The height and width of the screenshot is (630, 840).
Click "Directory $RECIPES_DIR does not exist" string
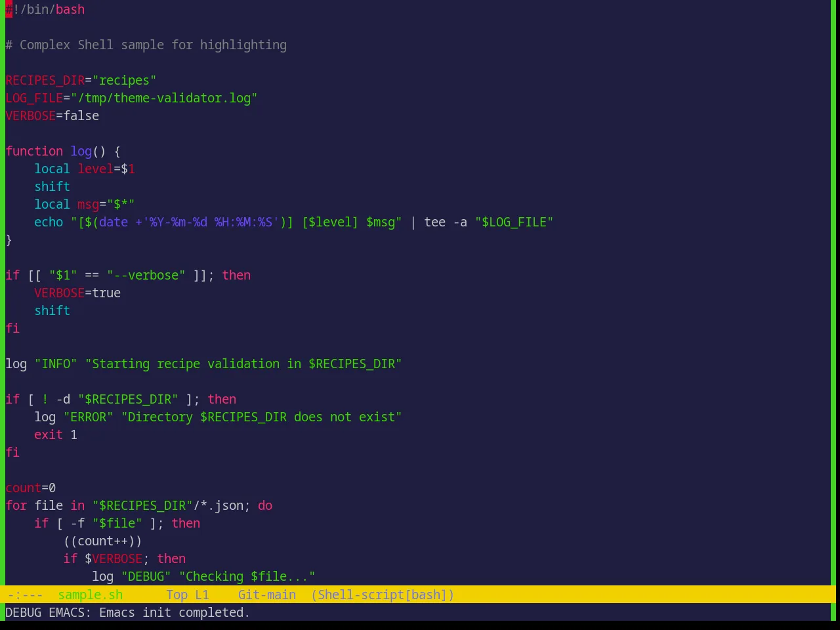point(261,417)
